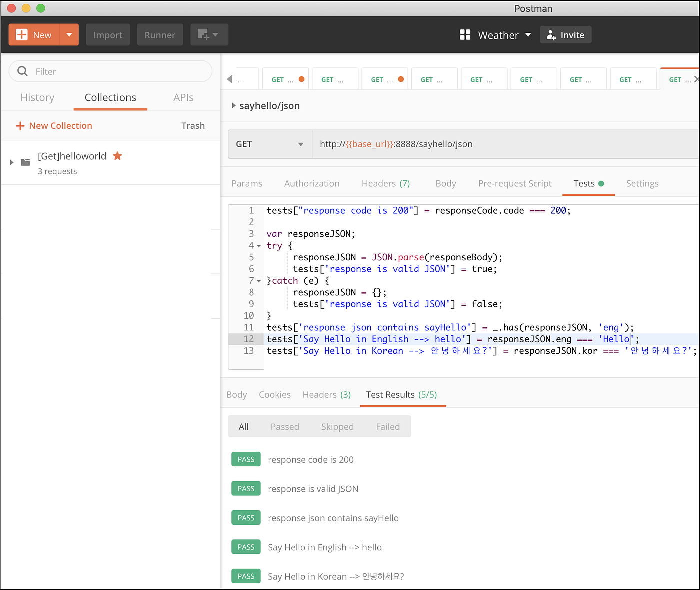
Task: Click 'response is valid JSON' result
Action: [313, 489]
